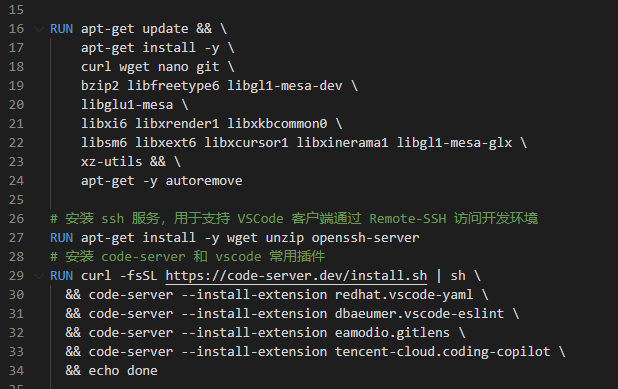Click line number 29 in the gutter
Image resolution: width=618 pixels, height=389 pixels.
click(16, 275)
